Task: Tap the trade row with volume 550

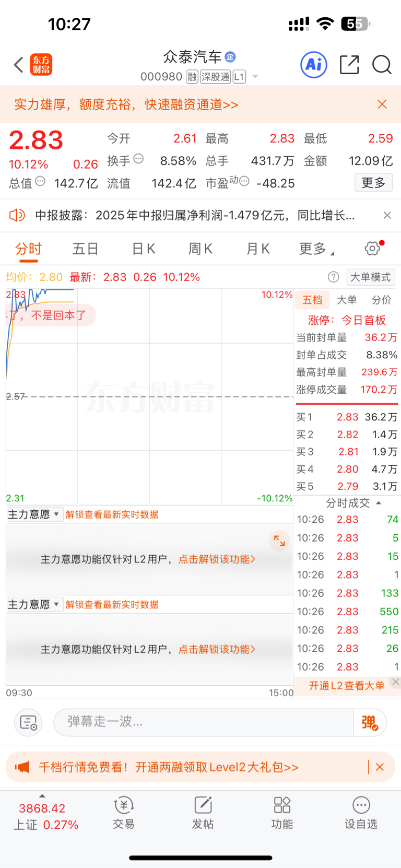Action: pyautogui.click(x=348, y=612)
